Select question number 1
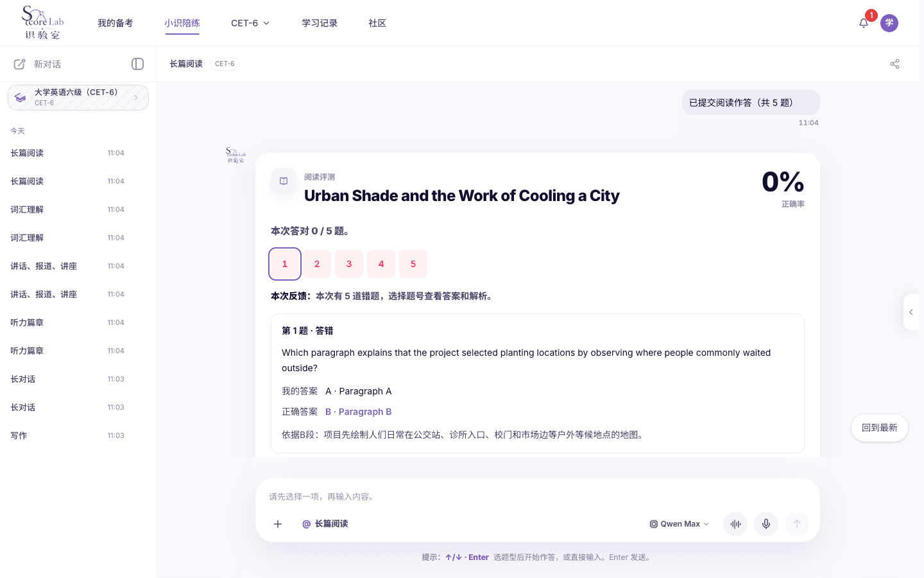924x578 pixels. pyautogui.click(x=285, y=264)
